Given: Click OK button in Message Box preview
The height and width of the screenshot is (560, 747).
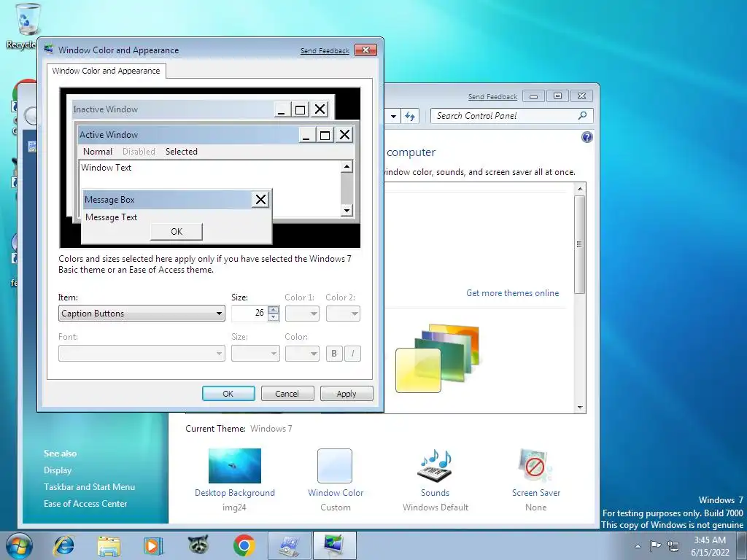Looking at the screenshot, I should tap(177, 231).
